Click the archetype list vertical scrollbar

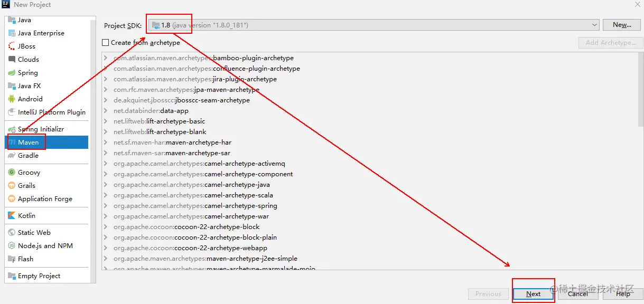pos(641,90)
